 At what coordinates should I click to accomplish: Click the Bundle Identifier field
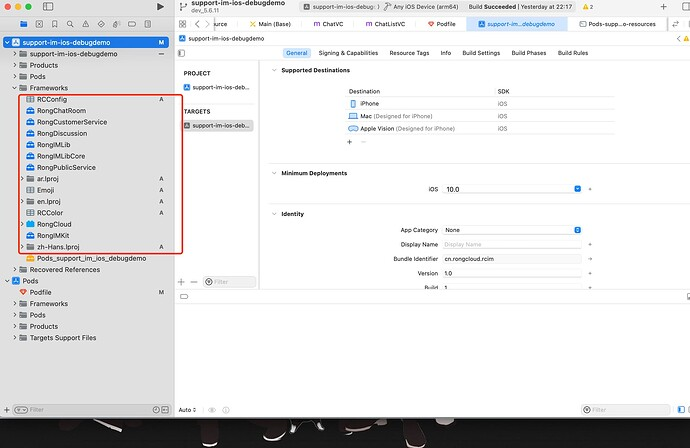pyautogui.click(x=511, y=259)
